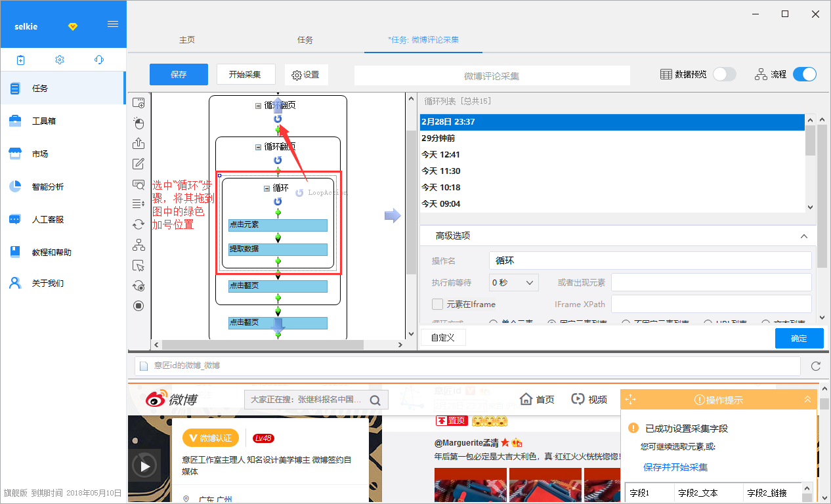Play the video thumbnail on Weibo profile

[x=144, y=465]
